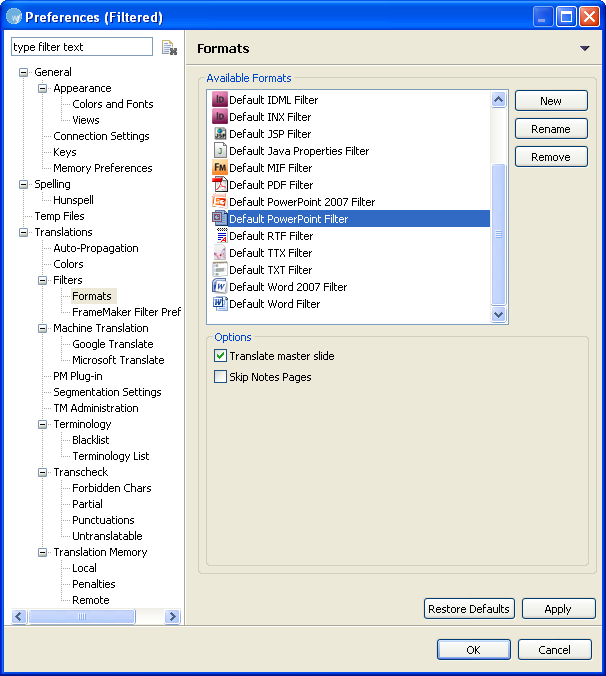Click the Restore Defaults button
This screenshot has height=676, width=606.
click(469, 609)
